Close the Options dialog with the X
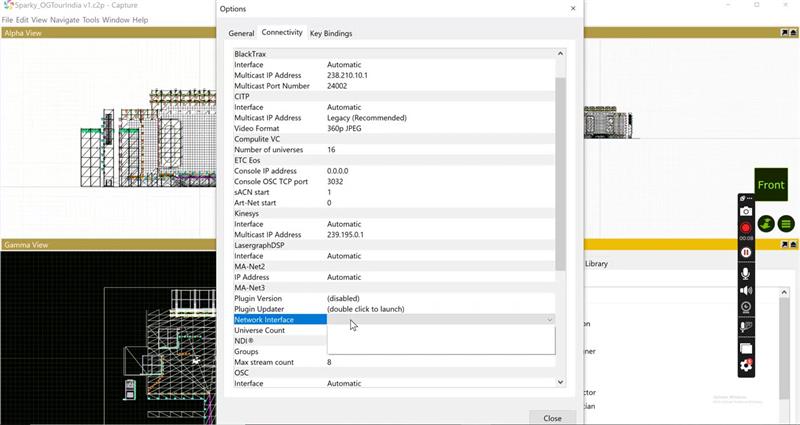Viewport: 800px width, 425px height. [573, 9]
